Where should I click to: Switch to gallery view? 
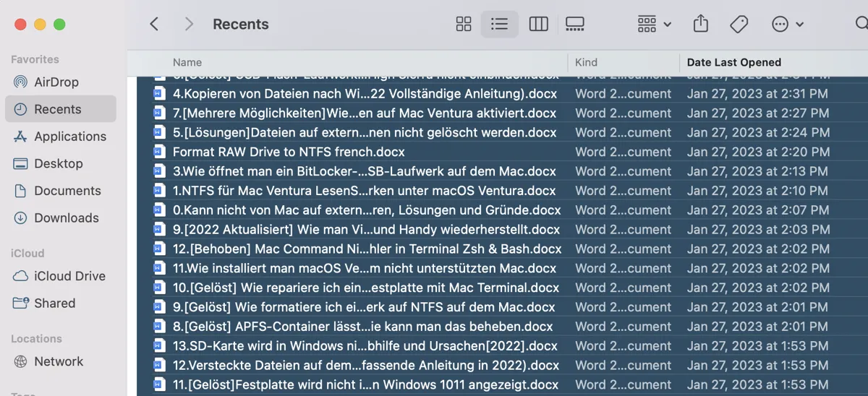point(574,24)
